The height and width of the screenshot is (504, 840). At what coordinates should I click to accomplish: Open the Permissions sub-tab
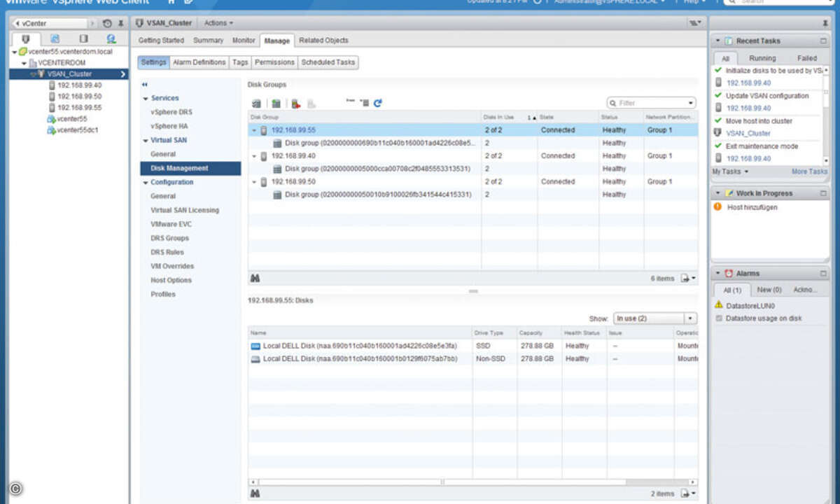pyautogui.click(x=274, y=62)
